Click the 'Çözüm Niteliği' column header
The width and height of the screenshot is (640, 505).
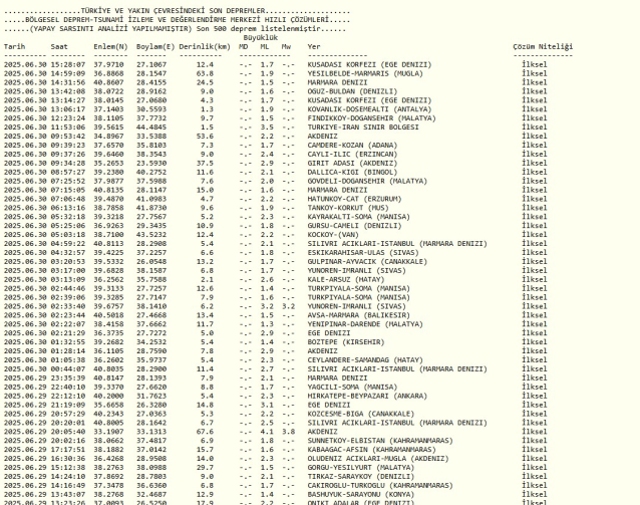point(543,47)
